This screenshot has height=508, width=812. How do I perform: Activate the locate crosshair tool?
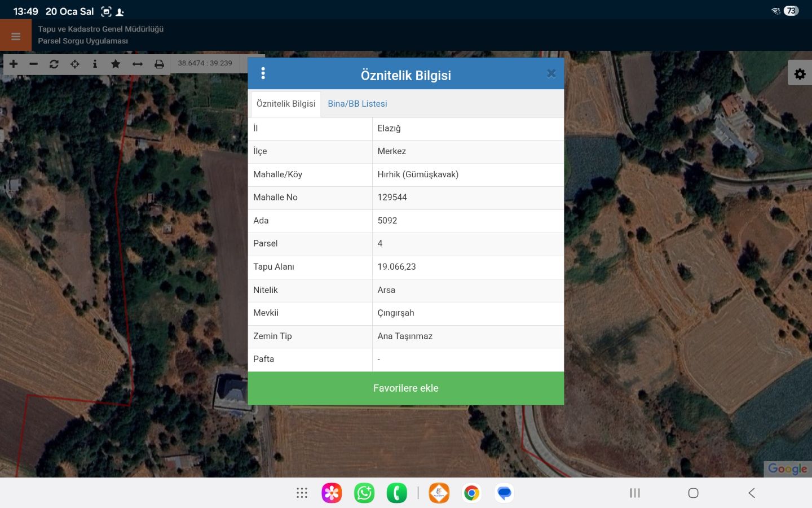click(x=74, y=64)
